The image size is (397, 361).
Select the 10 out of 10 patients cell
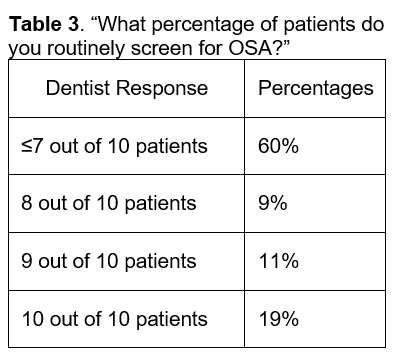coord(127,319)
